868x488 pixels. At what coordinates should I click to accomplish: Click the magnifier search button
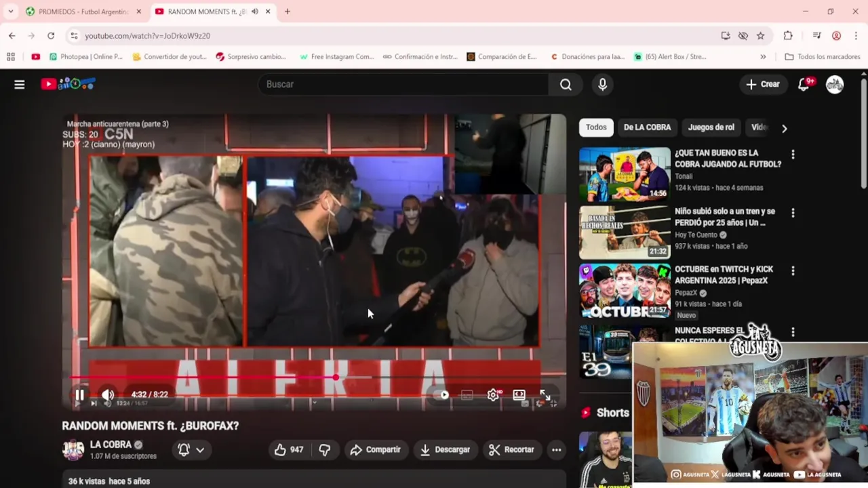coord(566,84)
